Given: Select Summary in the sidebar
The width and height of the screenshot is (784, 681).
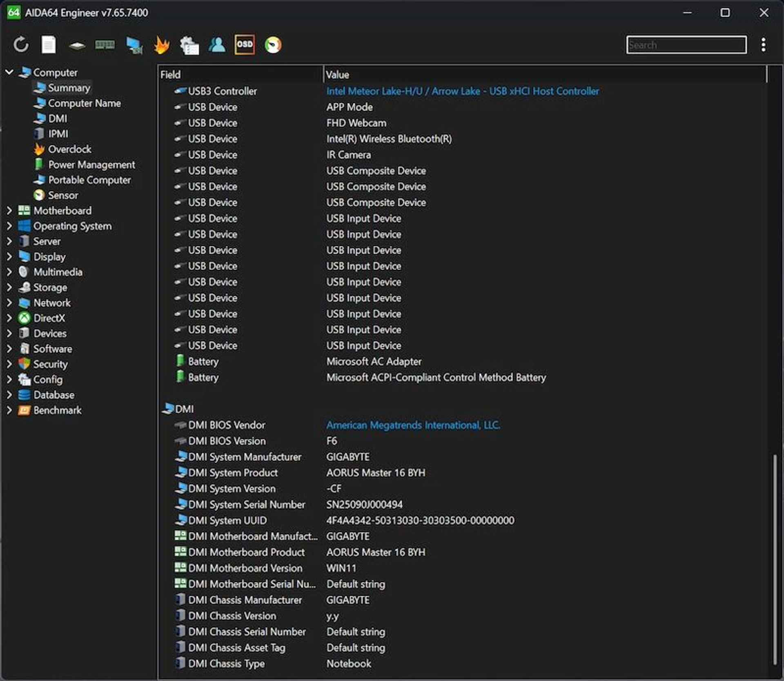Looking at the screenshot, I should (x=62, y=88).
